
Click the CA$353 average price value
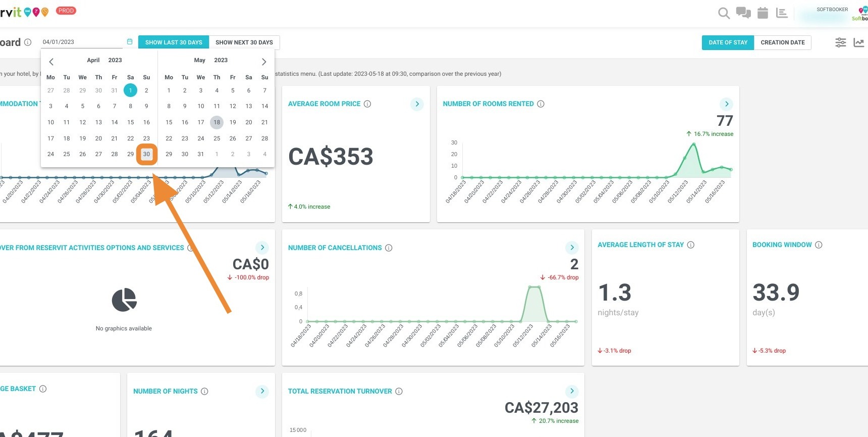[331, 157]
